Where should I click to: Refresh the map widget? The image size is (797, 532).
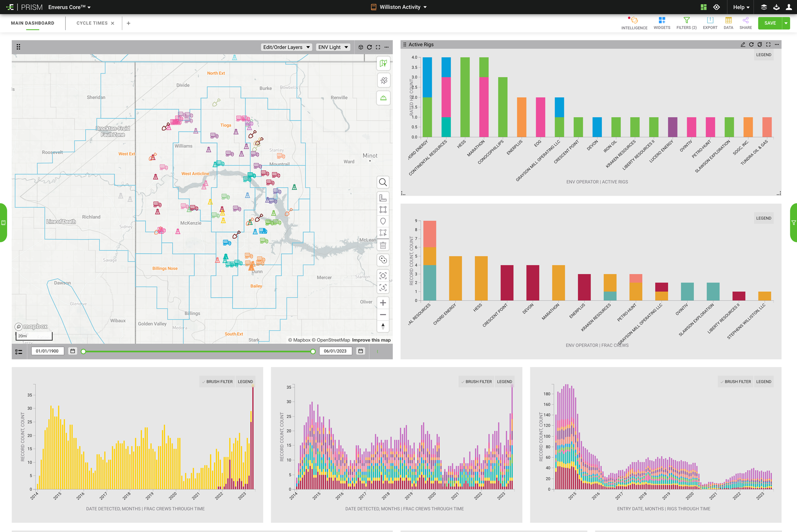click(369, 47)
